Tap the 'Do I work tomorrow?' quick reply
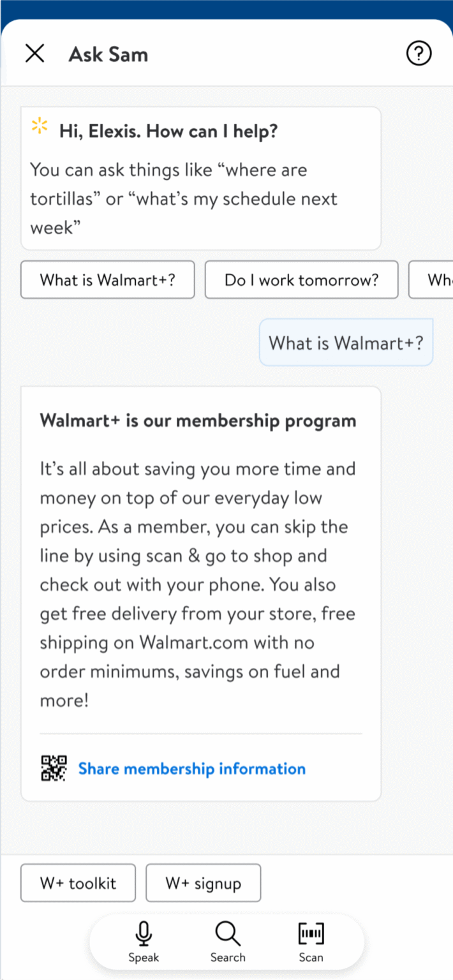Screen dimensions: 453x980 pyautogui.click(x=301, y=279)
